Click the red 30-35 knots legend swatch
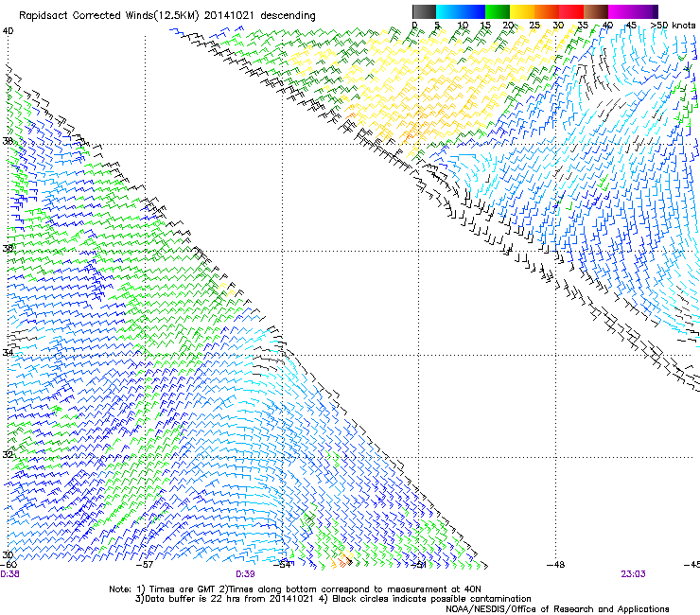 (571, 11)
